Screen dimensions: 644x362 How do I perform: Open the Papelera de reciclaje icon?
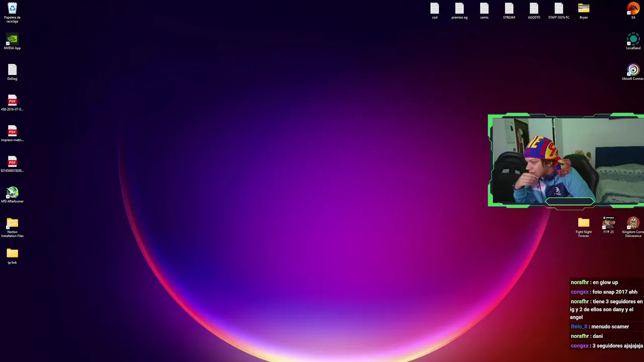point(12,13)
